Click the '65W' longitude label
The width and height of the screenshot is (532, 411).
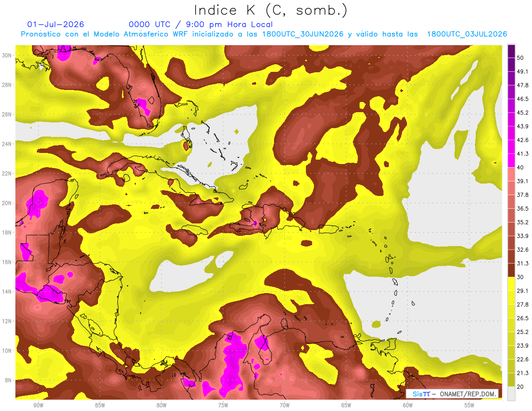[346, 405]
